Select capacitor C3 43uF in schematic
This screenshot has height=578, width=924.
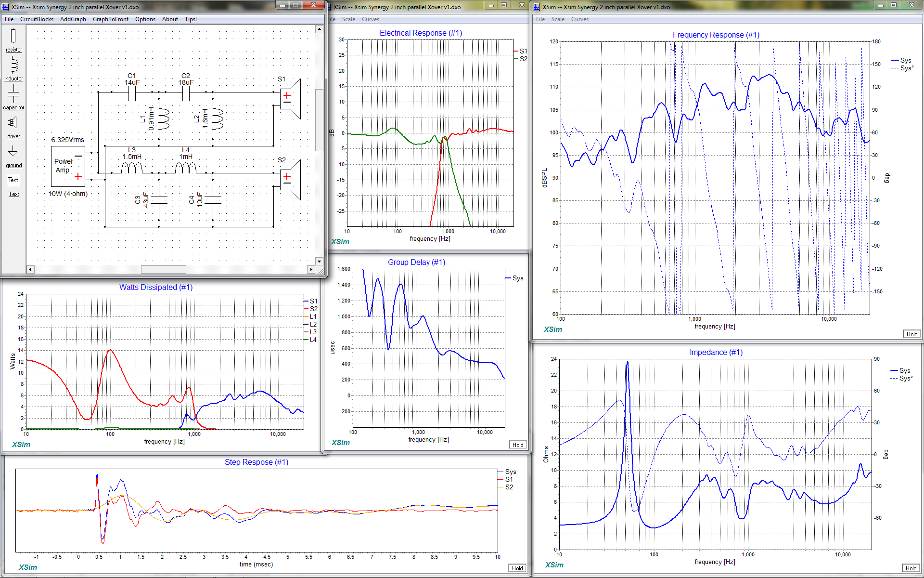pyautogui.click(x=159, y=200)
